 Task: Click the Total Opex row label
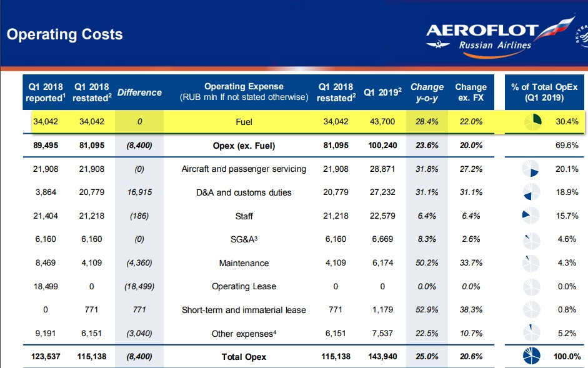pos(244,357)
